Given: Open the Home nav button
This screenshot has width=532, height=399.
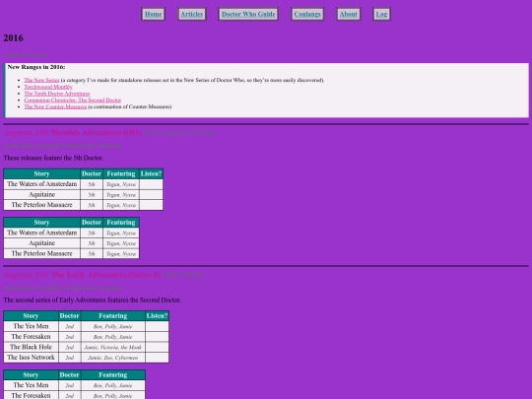Looking at the screenshot, I should click(153, 14).
